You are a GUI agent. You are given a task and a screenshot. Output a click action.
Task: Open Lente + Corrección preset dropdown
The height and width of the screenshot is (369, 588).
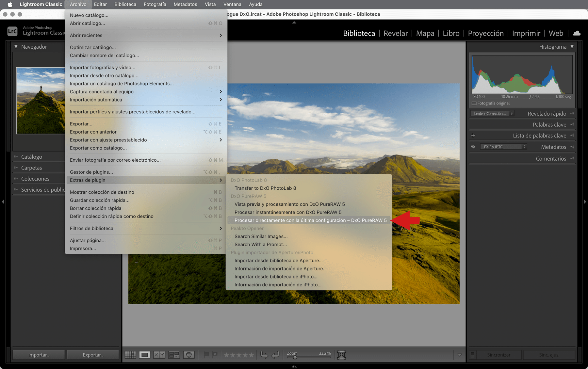pos(492,113)
